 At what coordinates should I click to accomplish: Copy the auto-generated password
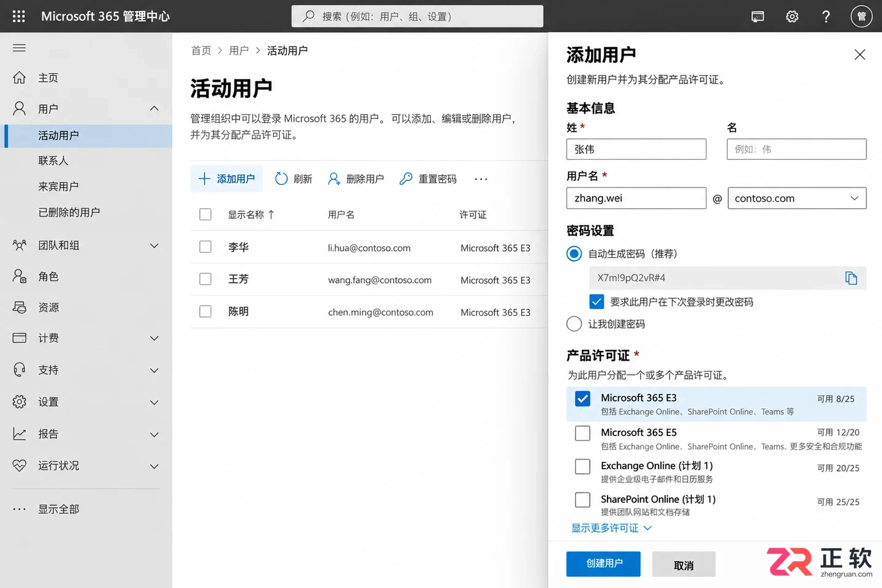[851, 278]
